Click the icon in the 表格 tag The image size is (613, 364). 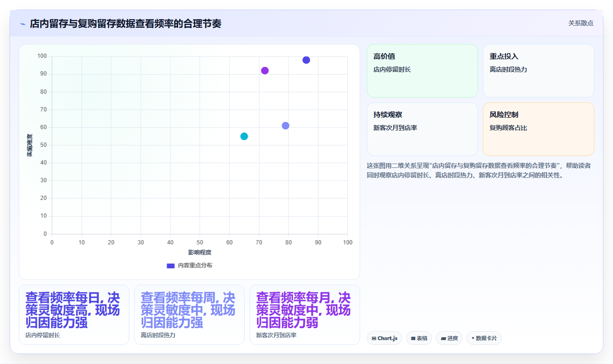(x=413, y=338)
